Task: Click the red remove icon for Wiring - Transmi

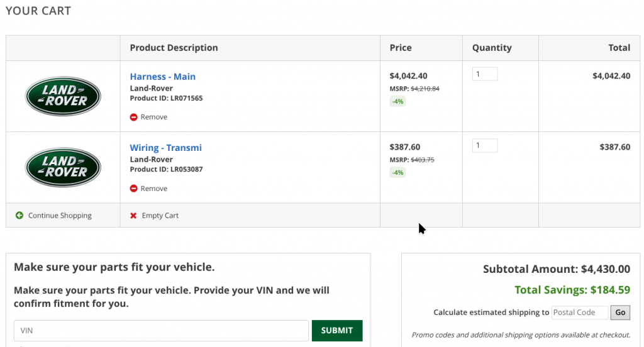Action: (x=133, y=189)
